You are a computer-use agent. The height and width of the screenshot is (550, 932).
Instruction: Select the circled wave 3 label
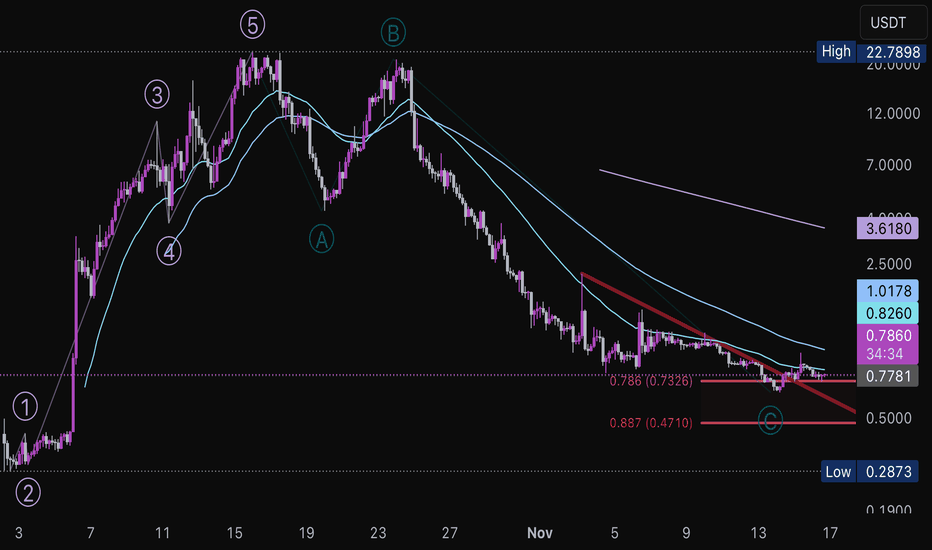coord(157,95)
